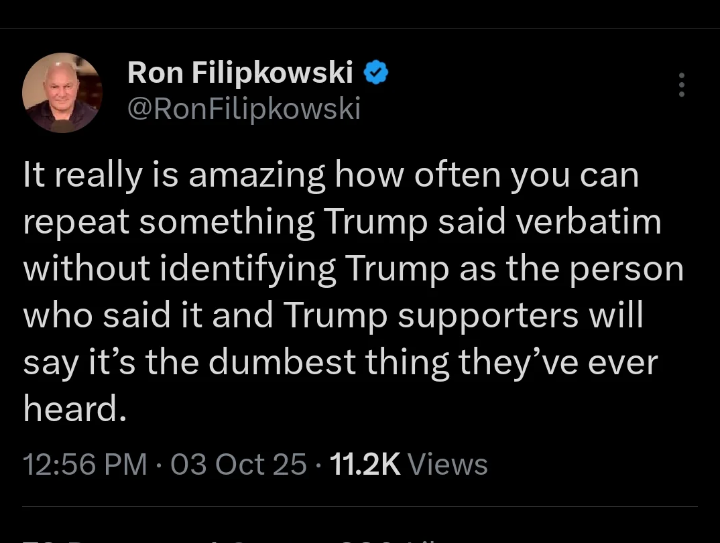Open Ron Filipkowski's profile picture

[62, 93]
